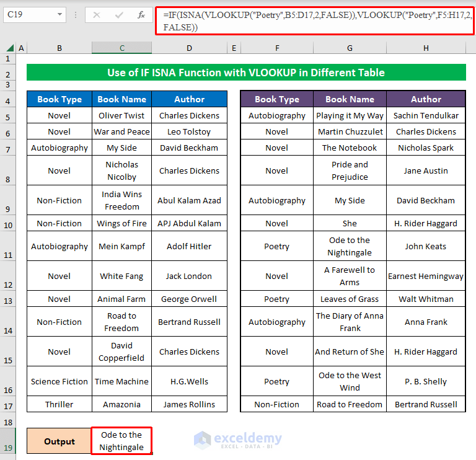
Task: Select the White Fang cell
Action: (x=121, y=276)
